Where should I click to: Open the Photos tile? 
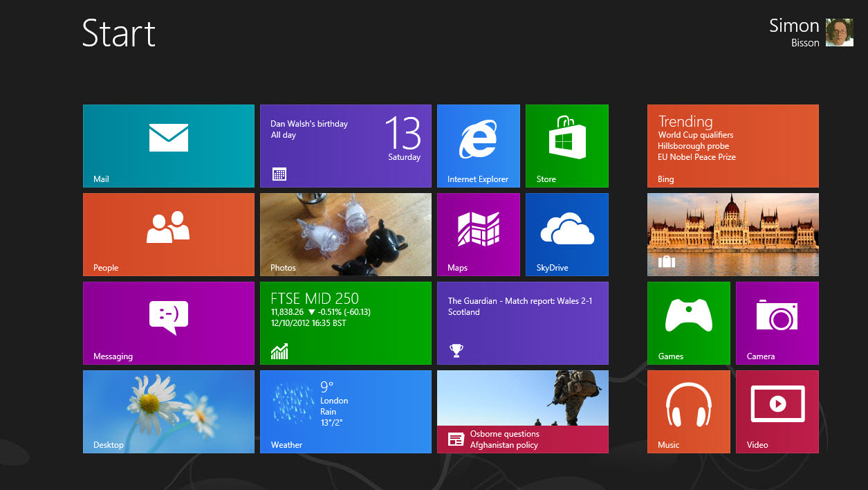346,235
